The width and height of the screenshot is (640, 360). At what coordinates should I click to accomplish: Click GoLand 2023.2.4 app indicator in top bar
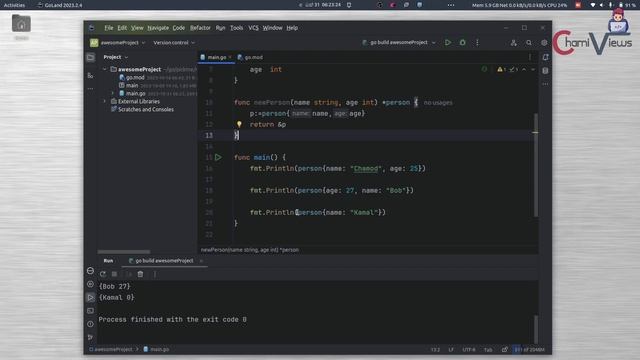60,5
